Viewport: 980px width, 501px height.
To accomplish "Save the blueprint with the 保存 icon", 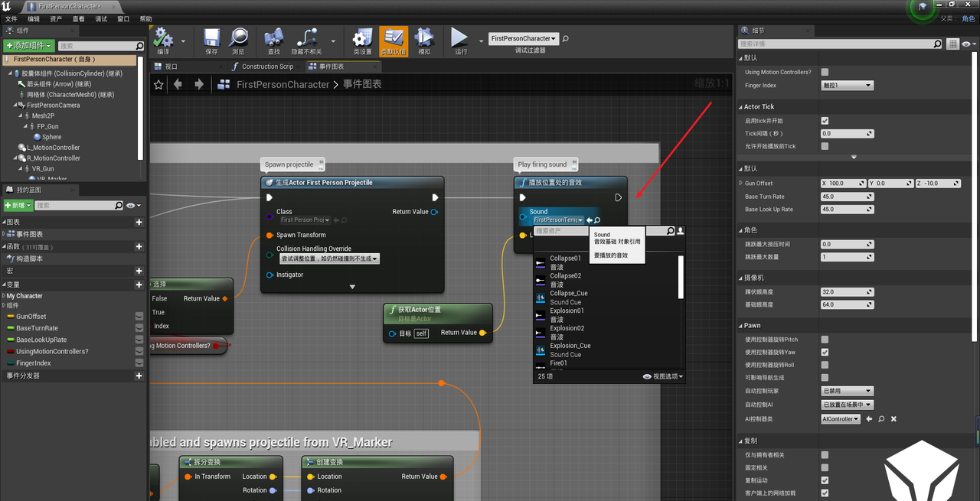I will click(212, 37).
